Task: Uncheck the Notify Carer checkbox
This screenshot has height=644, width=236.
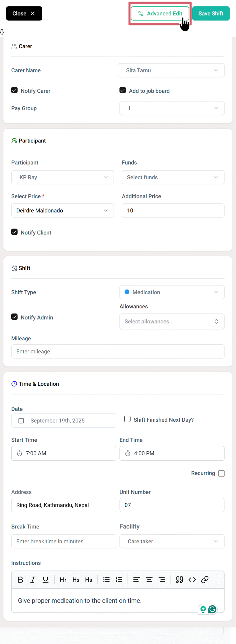Action: pyautogui.click(x=15, y=90)
